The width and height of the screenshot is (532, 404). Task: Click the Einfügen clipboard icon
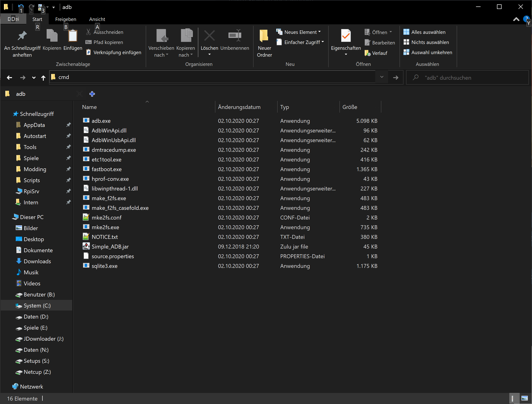[73, 36]
